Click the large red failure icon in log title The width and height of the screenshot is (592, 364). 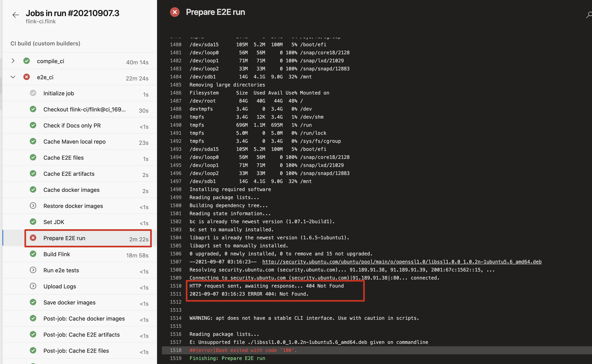[x=175, y=12]
